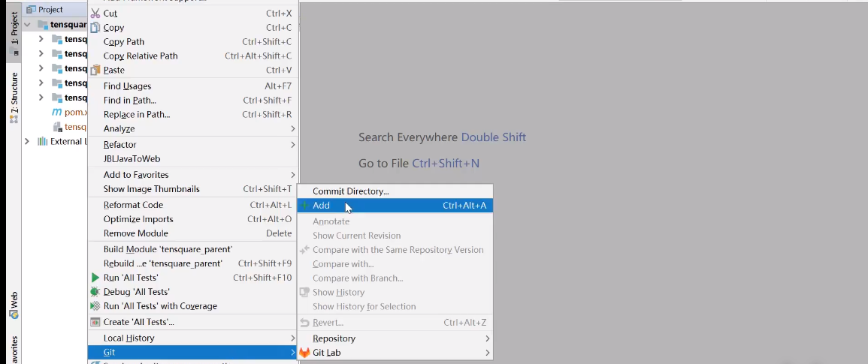Click the Web tool window icon
Image resolution: width=868 pixels, height=364 pixels.
(14, 314)
